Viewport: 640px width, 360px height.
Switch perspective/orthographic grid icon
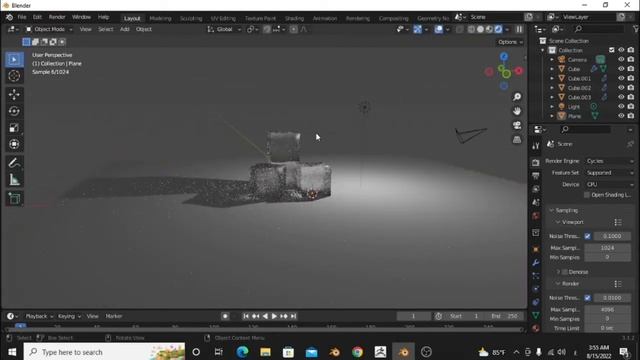pyautogui.click(x=517, y=140)
